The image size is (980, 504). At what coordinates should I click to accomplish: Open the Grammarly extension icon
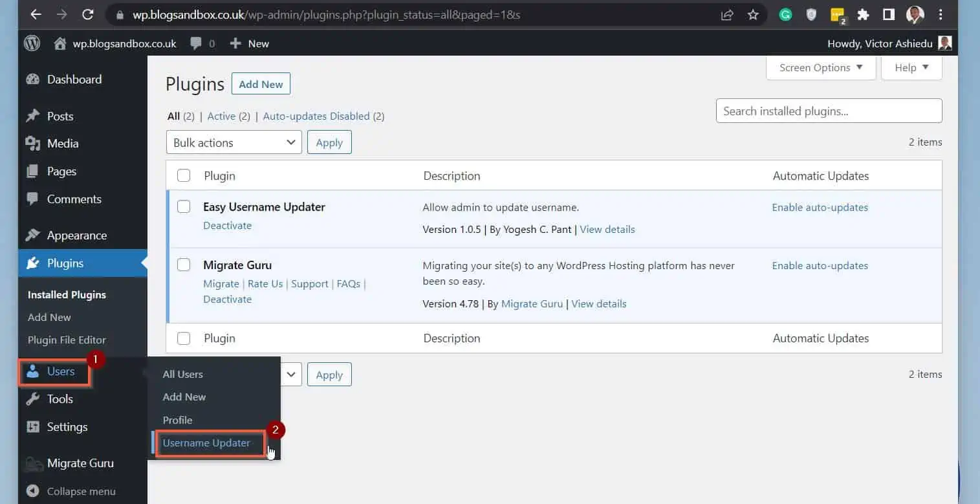785,14
